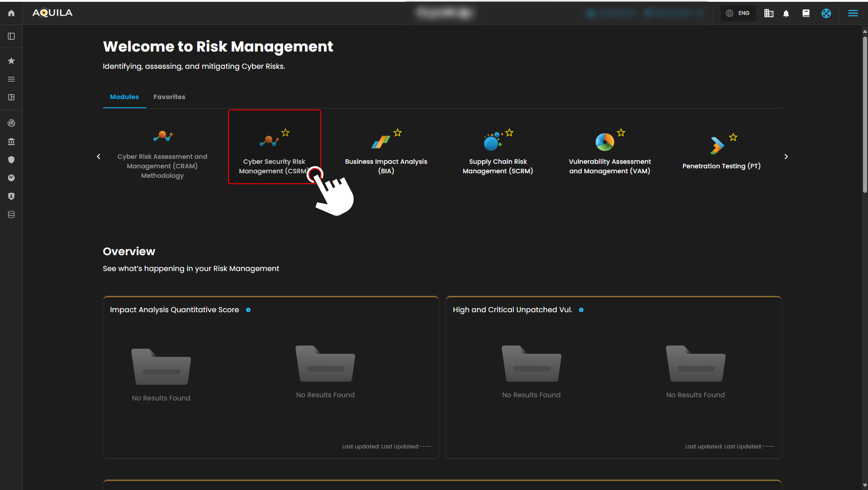Click the AQUILA logo link
Viewport: 868px width, 490px height.
click(x=52, y=13)
